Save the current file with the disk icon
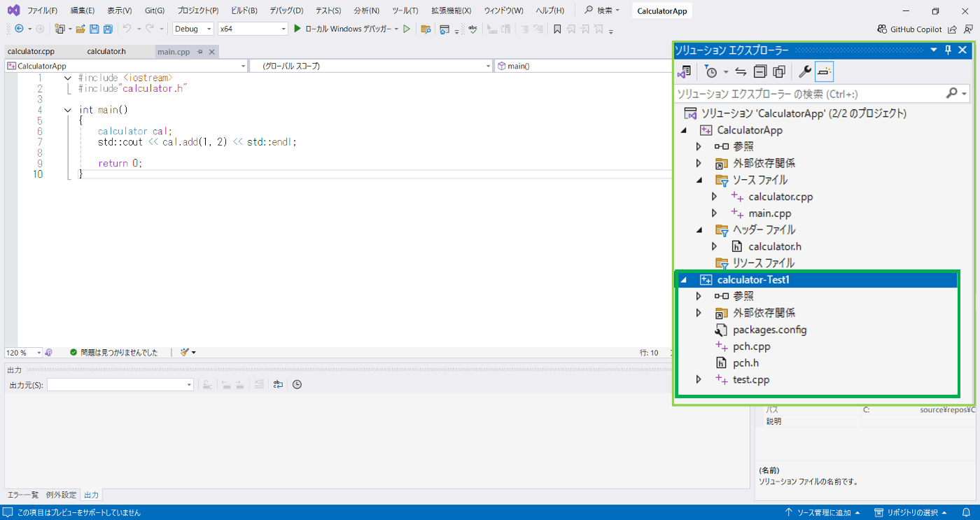Image resolution: width=980 pixels, height=520 pixels. point(94,29)
